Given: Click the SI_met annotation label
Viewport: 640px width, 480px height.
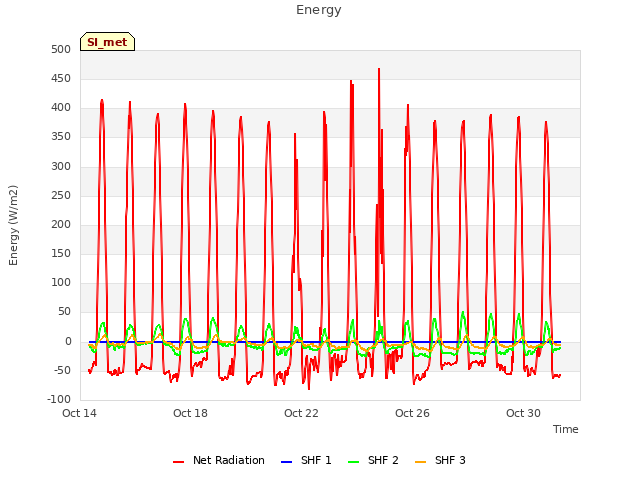Looking at the screenshot, I should tap(107, 42).
